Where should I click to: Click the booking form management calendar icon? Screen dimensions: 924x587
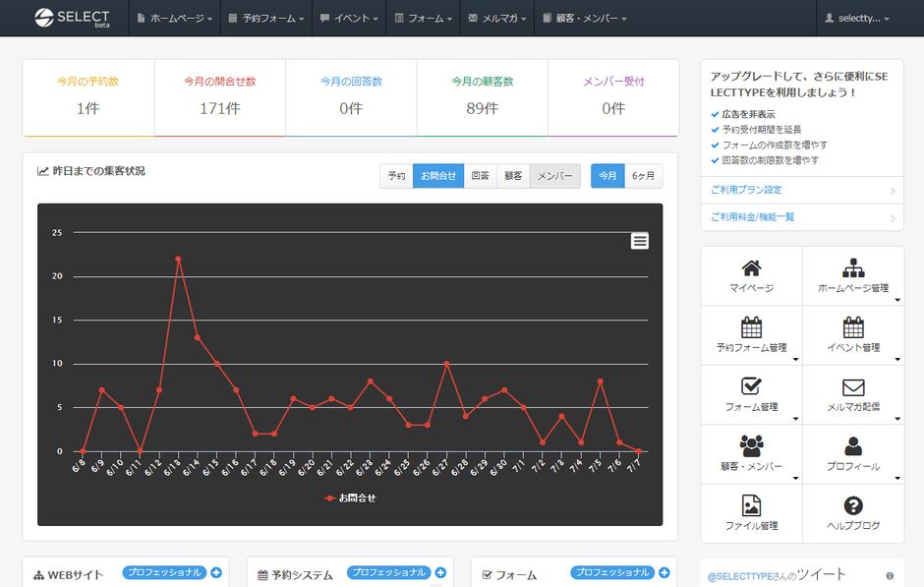click(751, 327)
